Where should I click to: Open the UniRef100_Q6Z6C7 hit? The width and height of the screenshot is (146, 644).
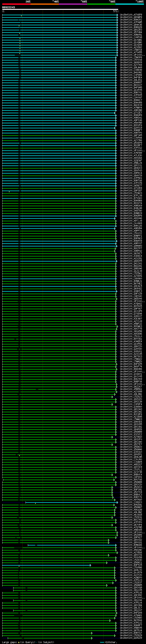tap(131, 254)
